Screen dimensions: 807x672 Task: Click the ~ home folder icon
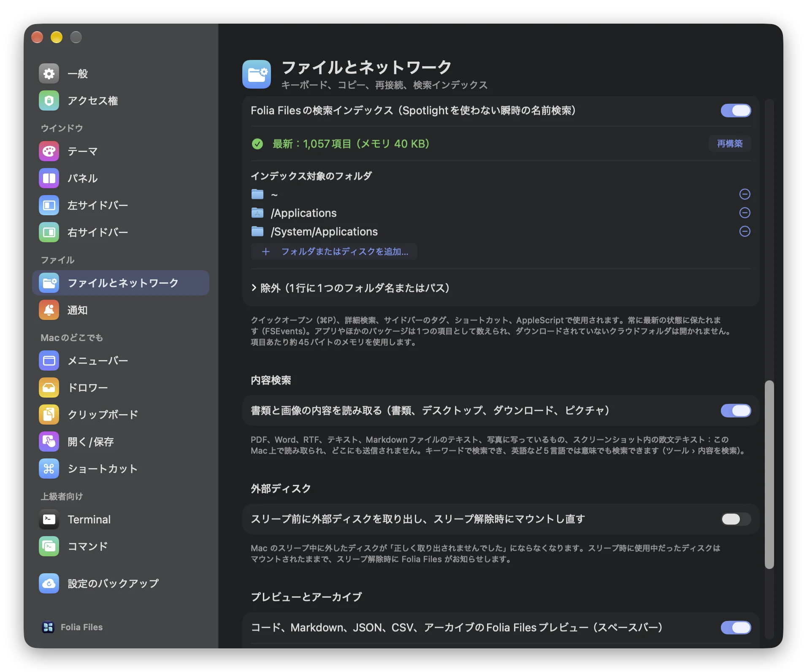click(257, 194)
